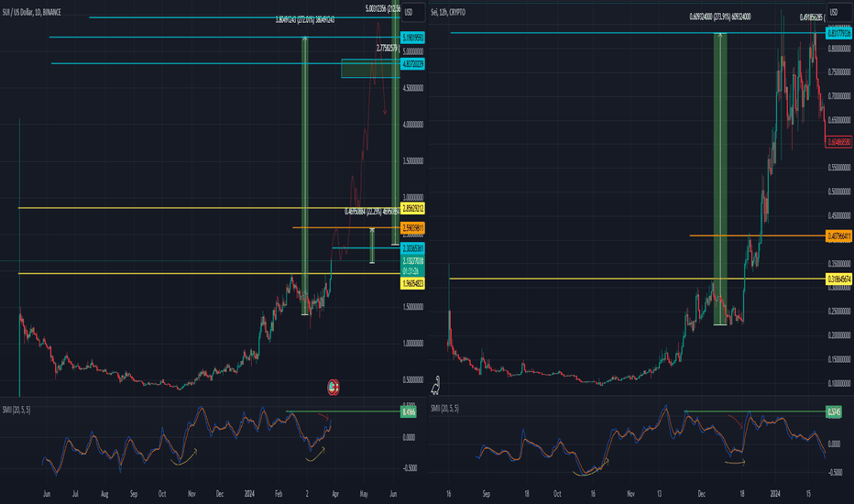Click the 4.00000000 tick on SUI price axis
The image size is (854, 504).
(x=413, y=125)
